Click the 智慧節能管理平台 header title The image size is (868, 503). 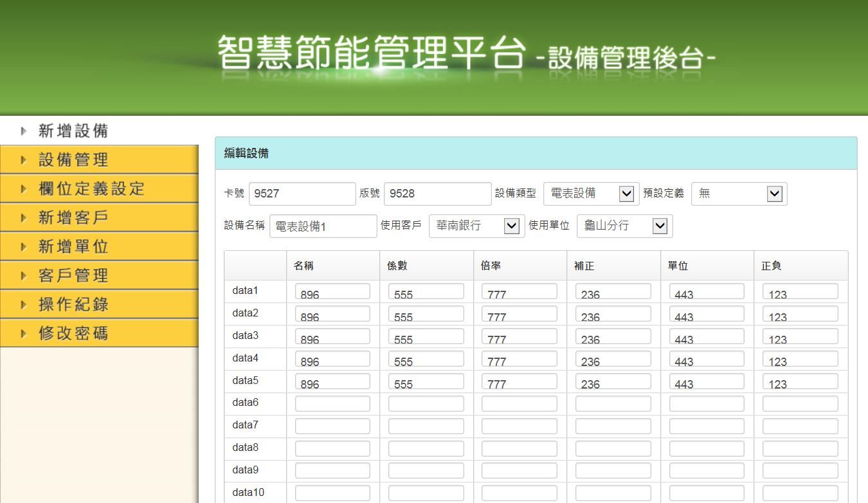[x=372, y=53]
